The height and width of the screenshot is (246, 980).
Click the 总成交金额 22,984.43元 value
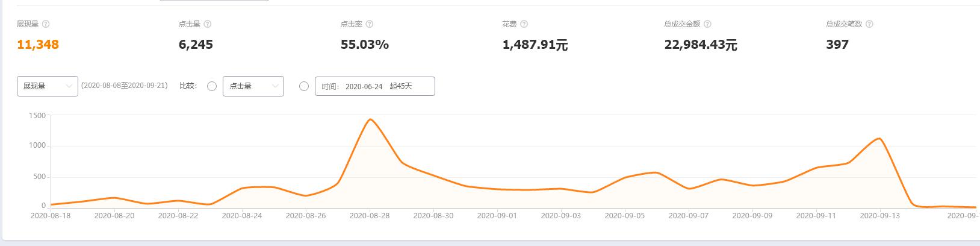701,45
